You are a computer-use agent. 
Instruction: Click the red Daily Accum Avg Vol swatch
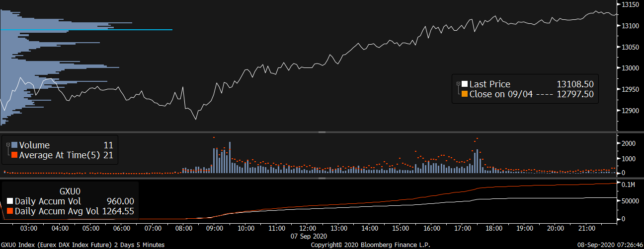coord(9,211)
